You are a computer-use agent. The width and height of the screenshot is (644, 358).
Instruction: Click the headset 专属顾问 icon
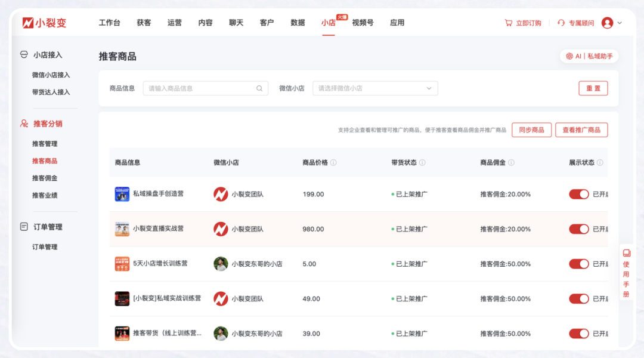coord(561,23)
